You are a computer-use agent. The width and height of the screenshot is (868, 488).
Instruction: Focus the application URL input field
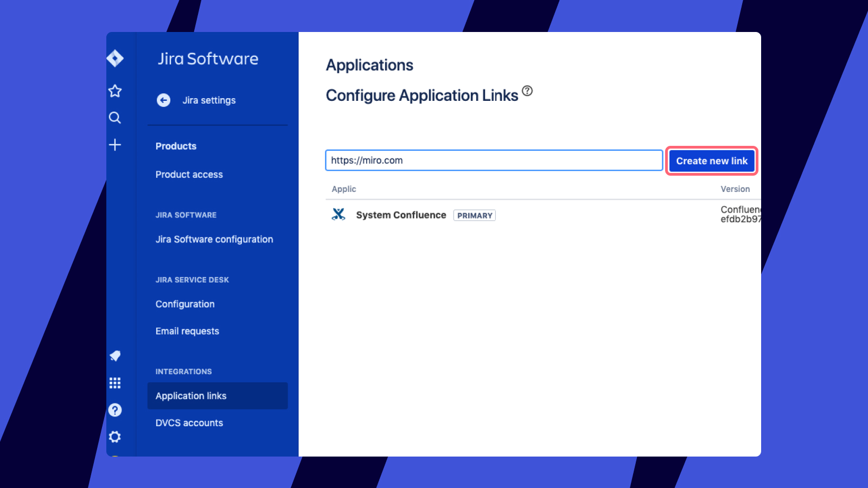click(494, 160)
